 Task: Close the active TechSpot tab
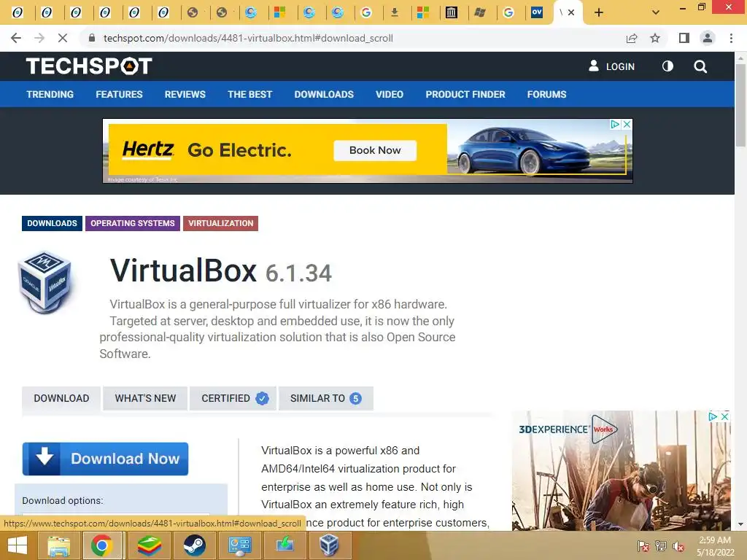[571, 12]
